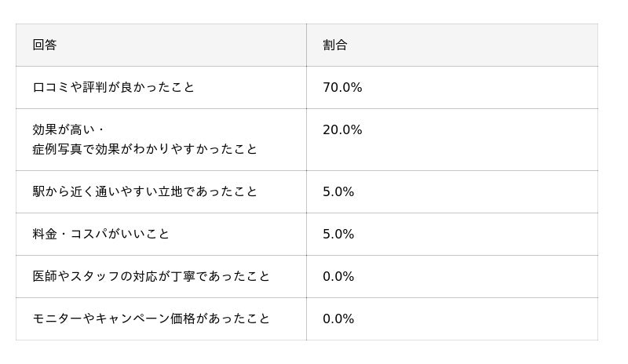The width and height of the screenshot is (628, 364).
Task: Select the 口コミや評判が良かったこと cell
Action: [113, 87]
